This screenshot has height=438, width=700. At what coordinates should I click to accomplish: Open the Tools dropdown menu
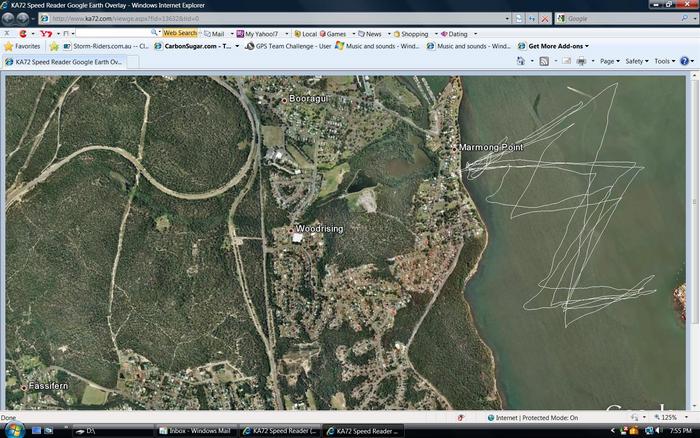click(x=664, y=61)
